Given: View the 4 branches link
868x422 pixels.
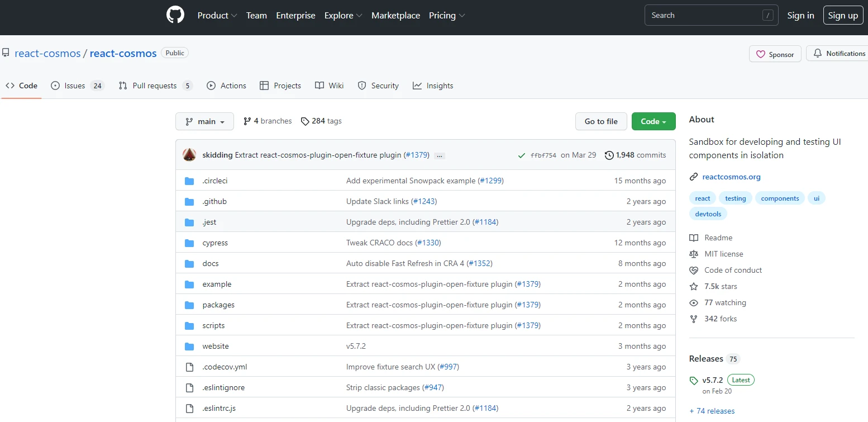Looking at the screenshot, I should pos(268,121).
